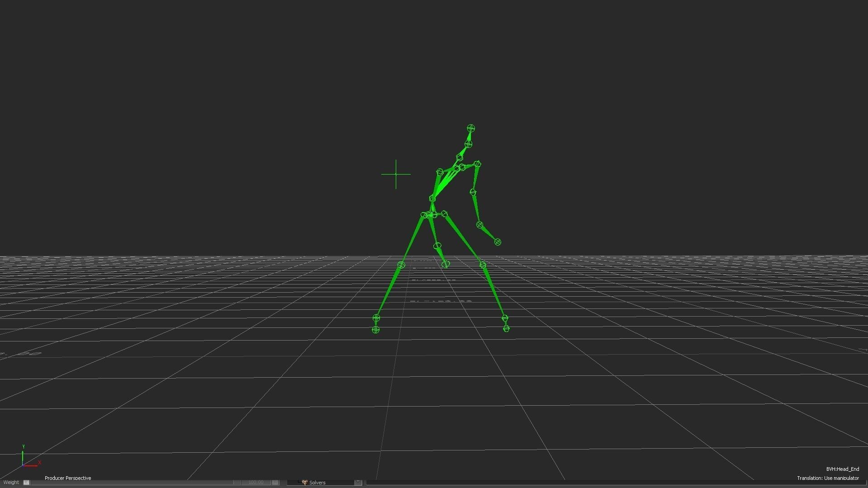Select the wrist joint of the outstretched arm
868x488 pixels.
click(480, 225)
